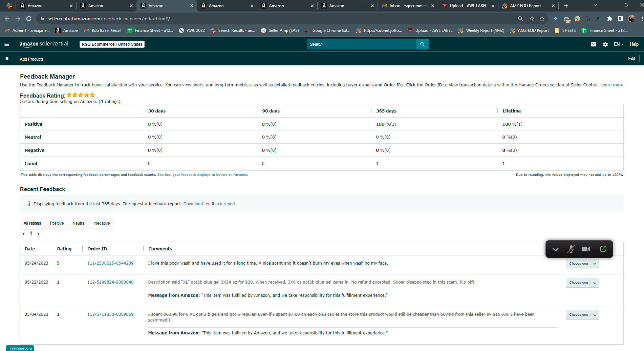Viewport: 644px width, 351px height.
Task: Open the SHEETS bookmark folder
Action: coord(565,30)
